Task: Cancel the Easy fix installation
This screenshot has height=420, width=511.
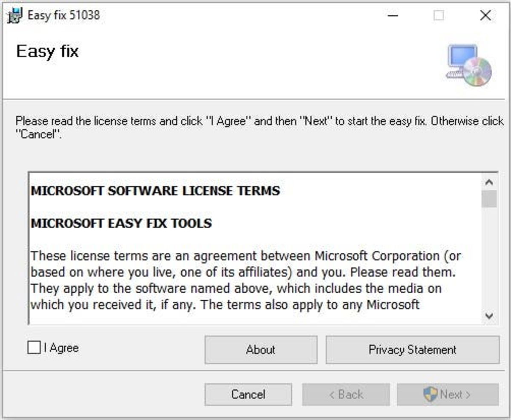Action: [248, 394]
